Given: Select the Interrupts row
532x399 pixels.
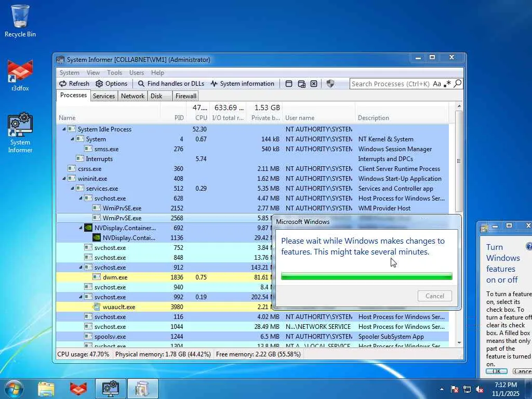Looking at the screenshot, I should point(252,159).
